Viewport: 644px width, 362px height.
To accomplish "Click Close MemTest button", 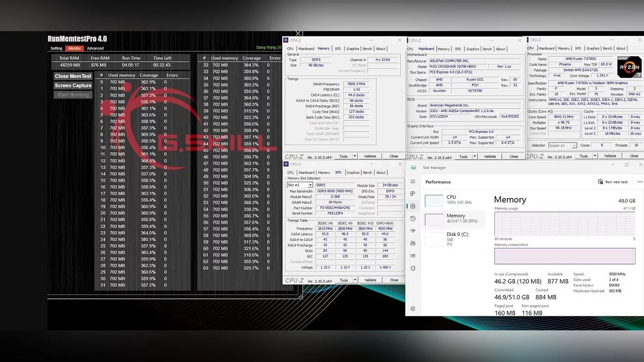I will point(73,76).
